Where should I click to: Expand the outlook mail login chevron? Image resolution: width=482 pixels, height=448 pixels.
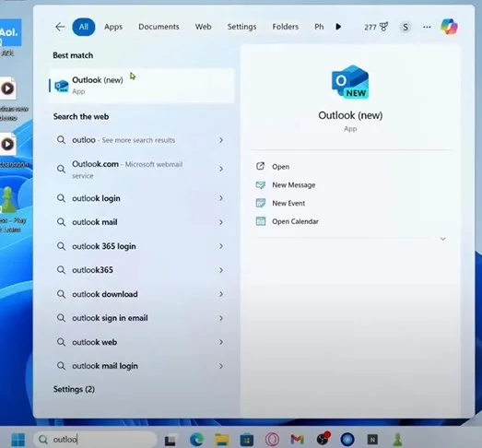221,366
